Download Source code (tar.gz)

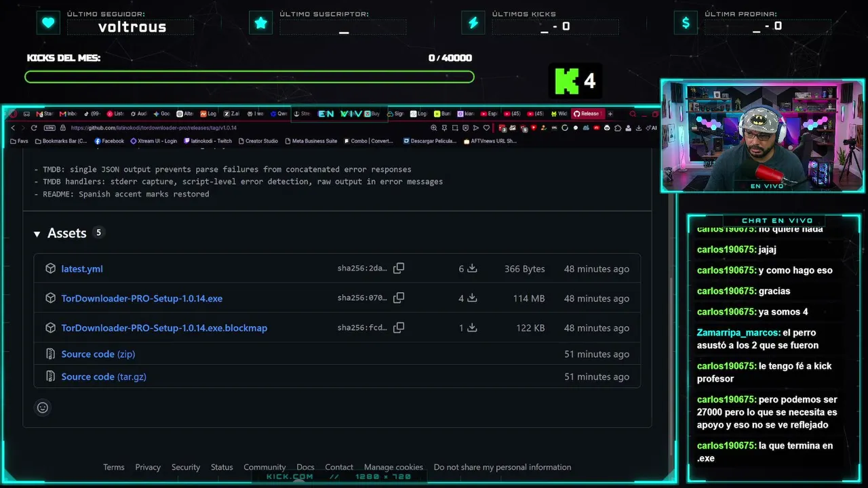click(x=104, y=377)
